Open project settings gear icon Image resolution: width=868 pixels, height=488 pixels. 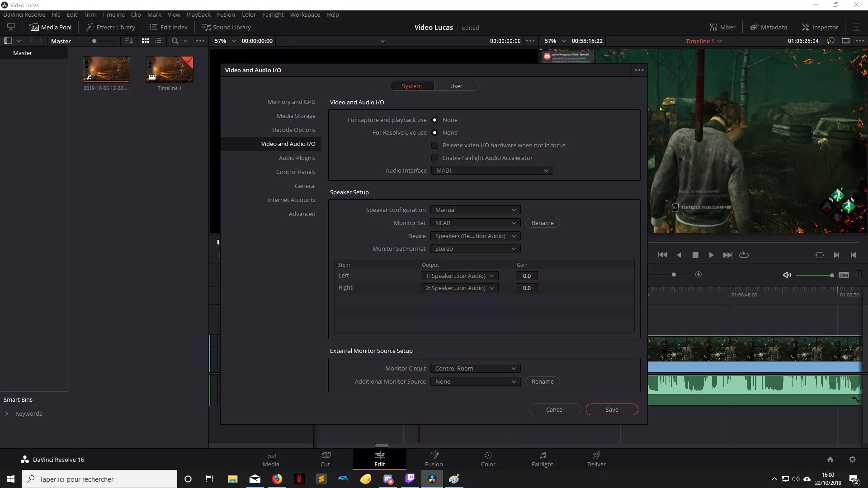[852, 460]
